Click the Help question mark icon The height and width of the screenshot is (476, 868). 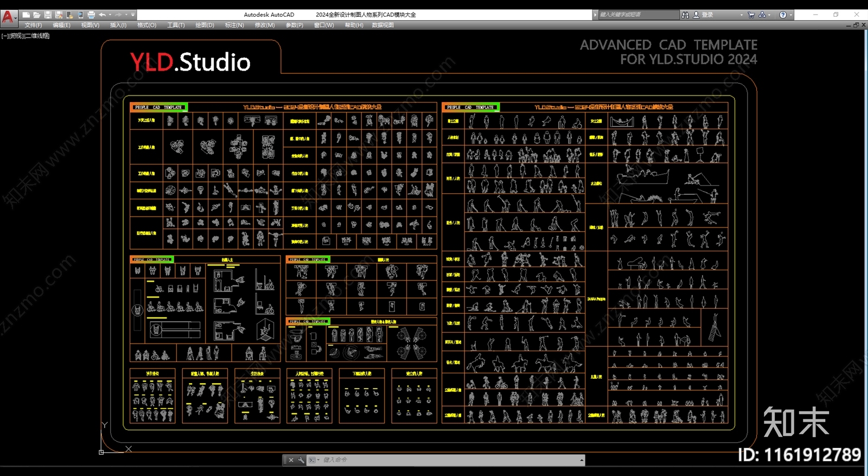point(783,15)
